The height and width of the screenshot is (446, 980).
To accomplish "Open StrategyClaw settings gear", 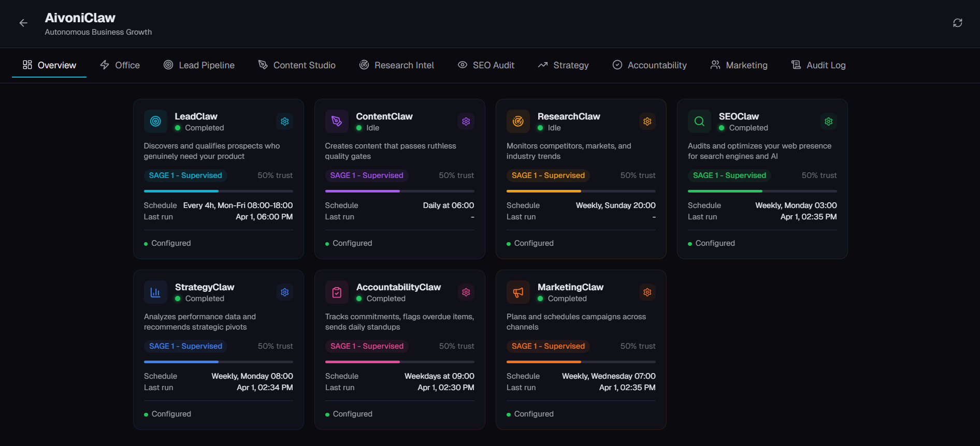I will pos(285,292).
